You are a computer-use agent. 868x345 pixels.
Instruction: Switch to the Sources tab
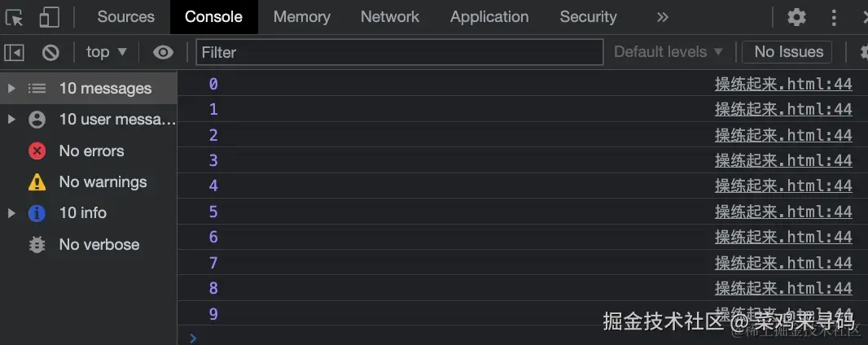point(126,16)
